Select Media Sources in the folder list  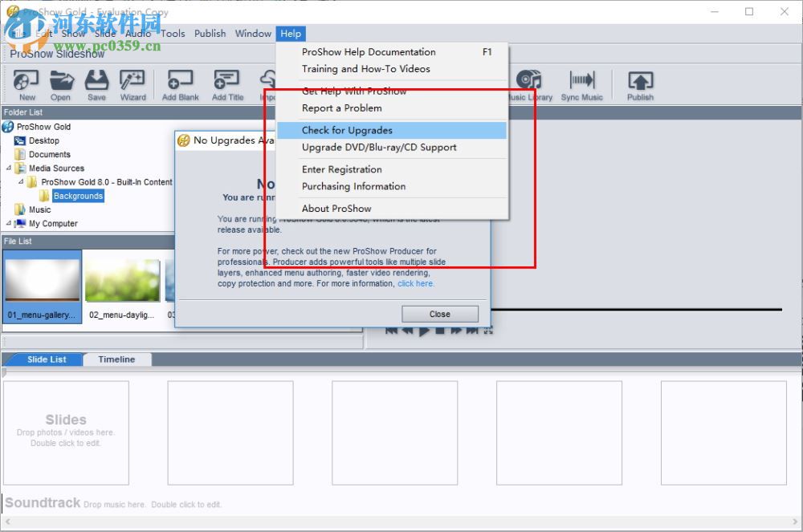click(56, 169)
